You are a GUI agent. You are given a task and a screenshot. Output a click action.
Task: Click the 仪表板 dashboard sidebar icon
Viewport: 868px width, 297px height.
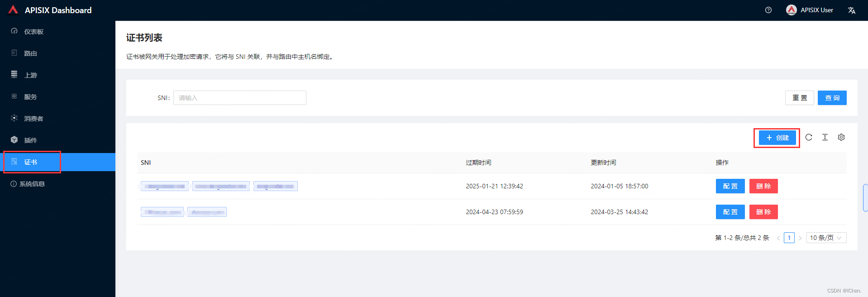click(x=14, y=31)
